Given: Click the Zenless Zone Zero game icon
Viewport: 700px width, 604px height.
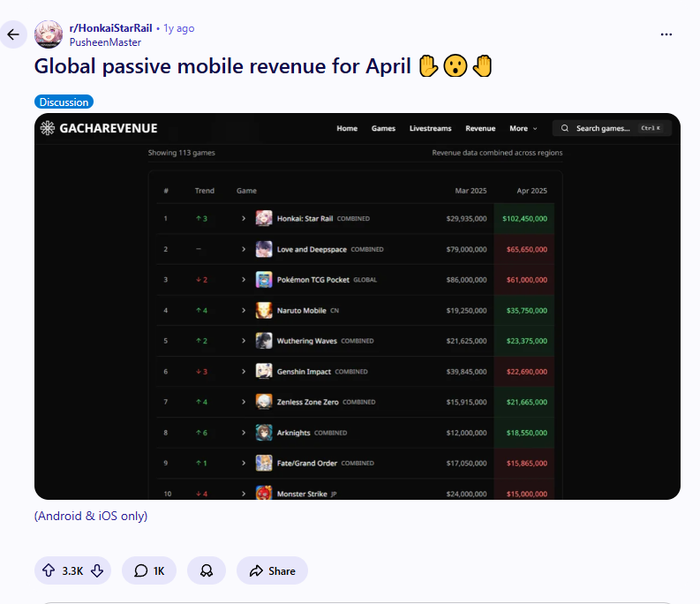Looking at the screenshot, I should 264,402.
